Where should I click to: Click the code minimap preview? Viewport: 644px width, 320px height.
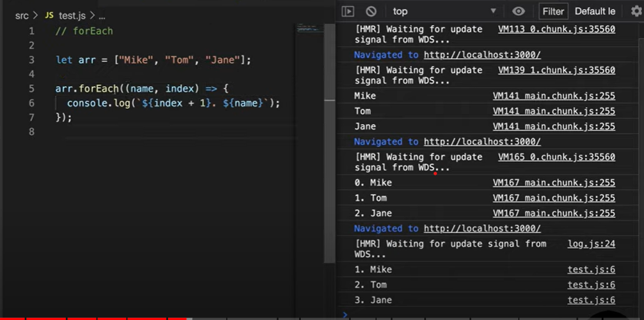point(309,29)
